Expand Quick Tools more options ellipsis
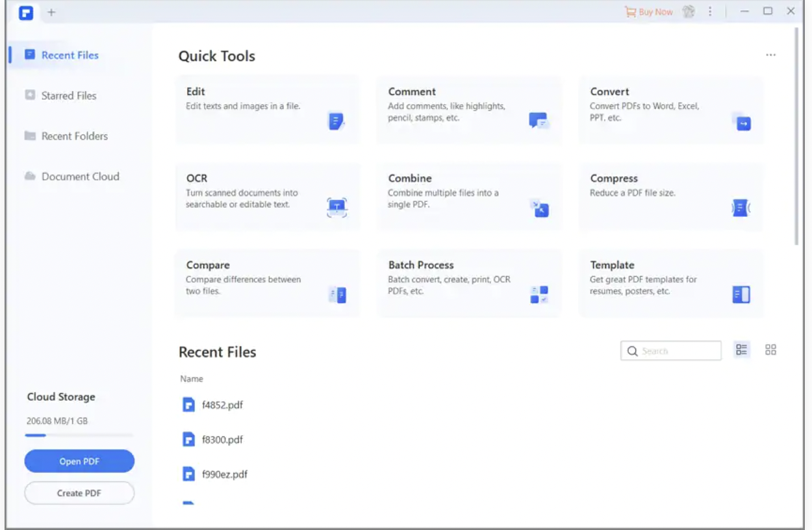The image size is (812, 530). point(770,55)
